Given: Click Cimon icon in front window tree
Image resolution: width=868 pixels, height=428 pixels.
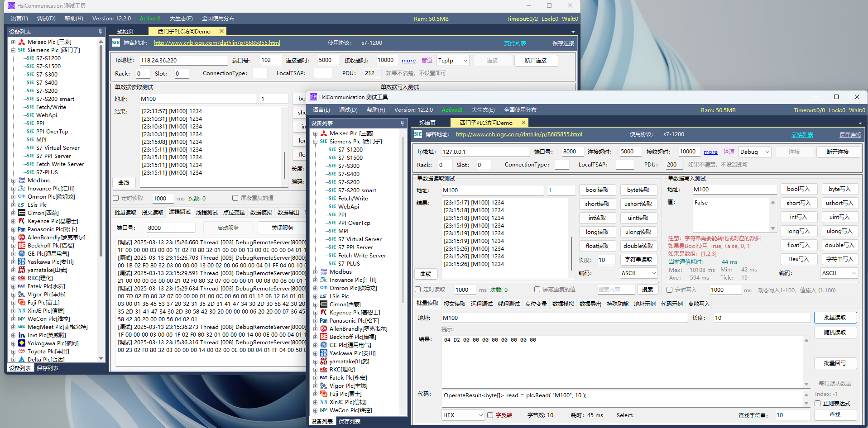Looking at the screenshot, I should [324, 304].
